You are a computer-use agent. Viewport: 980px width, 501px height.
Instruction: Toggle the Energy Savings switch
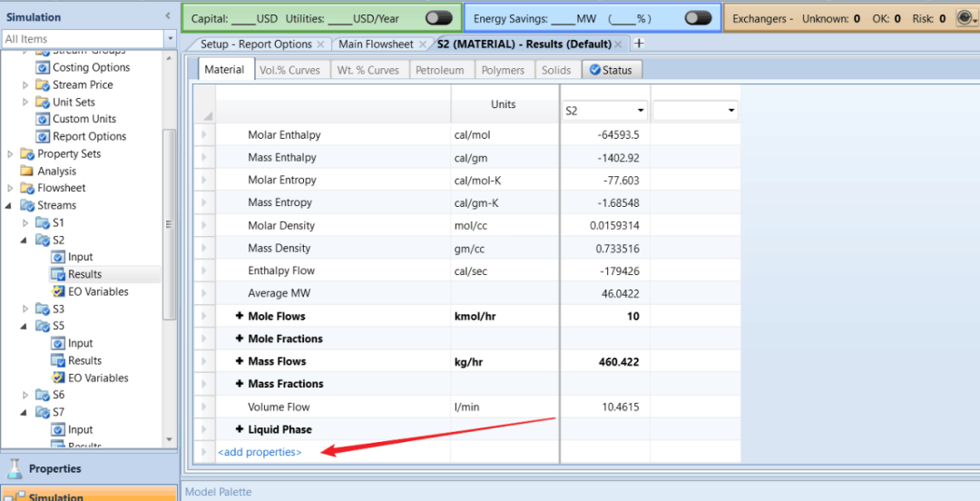pos(698,18)
